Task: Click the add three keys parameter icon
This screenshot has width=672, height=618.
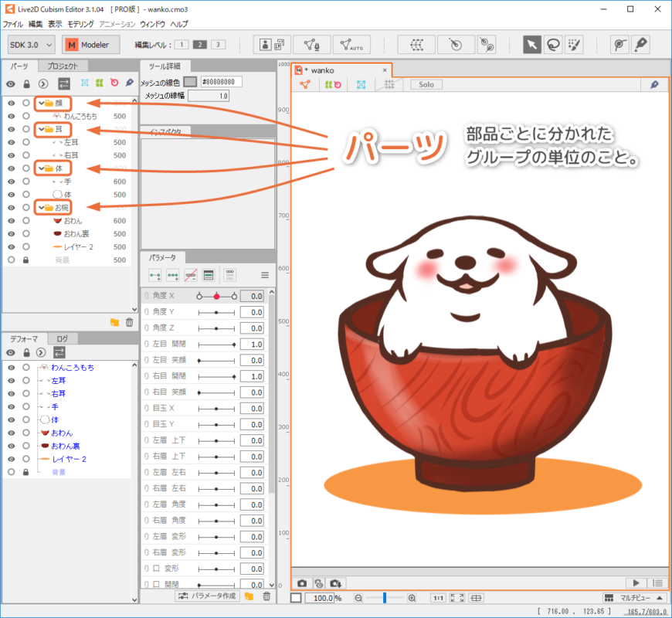Action: point(173,275)
